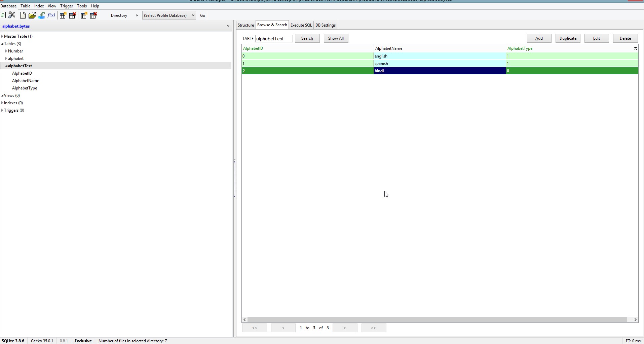Select the 'hindi' cell
Screen dimensions: 644x344
440,71
